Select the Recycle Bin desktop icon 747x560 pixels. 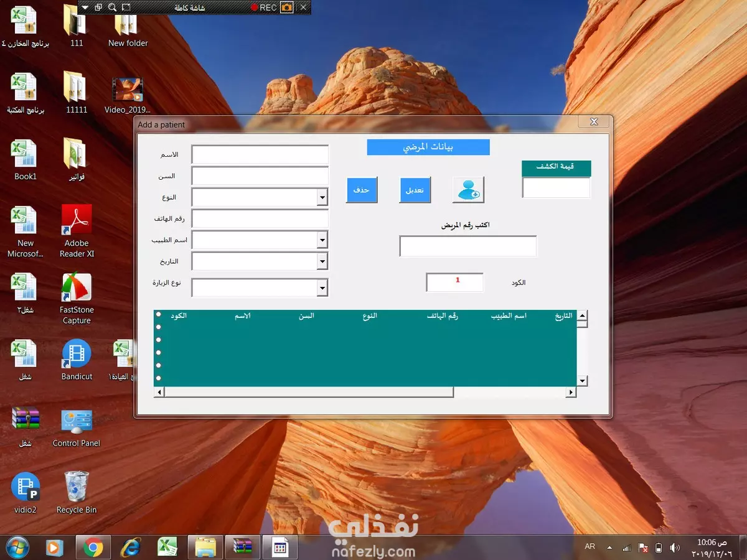click(77, 493)
